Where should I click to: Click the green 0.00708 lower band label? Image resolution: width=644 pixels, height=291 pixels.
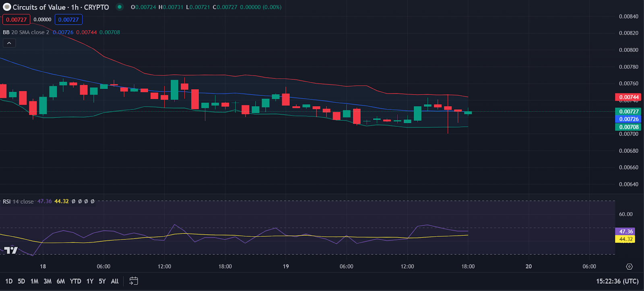[628, 127]
